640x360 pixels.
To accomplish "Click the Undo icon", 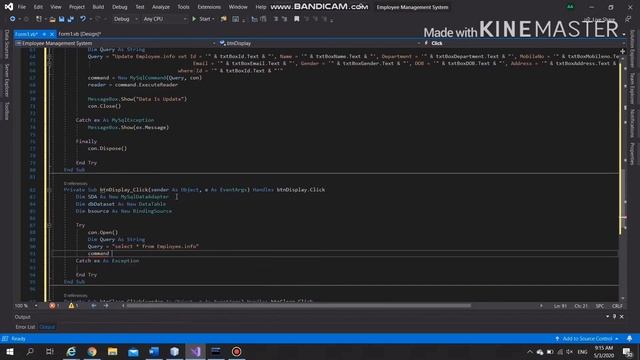I will click(83, 19).
